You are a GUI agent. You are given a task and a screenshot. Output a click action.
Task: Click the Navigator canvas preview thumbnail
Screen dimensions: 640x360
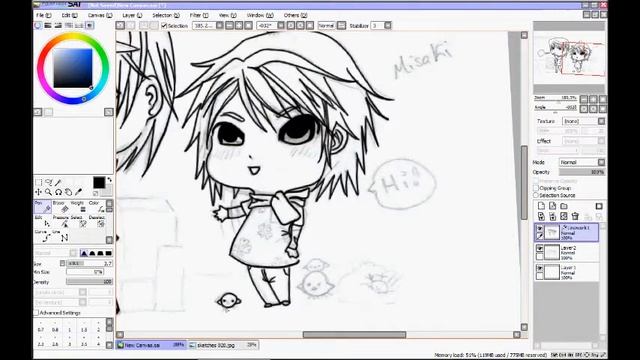pos(569,58)
